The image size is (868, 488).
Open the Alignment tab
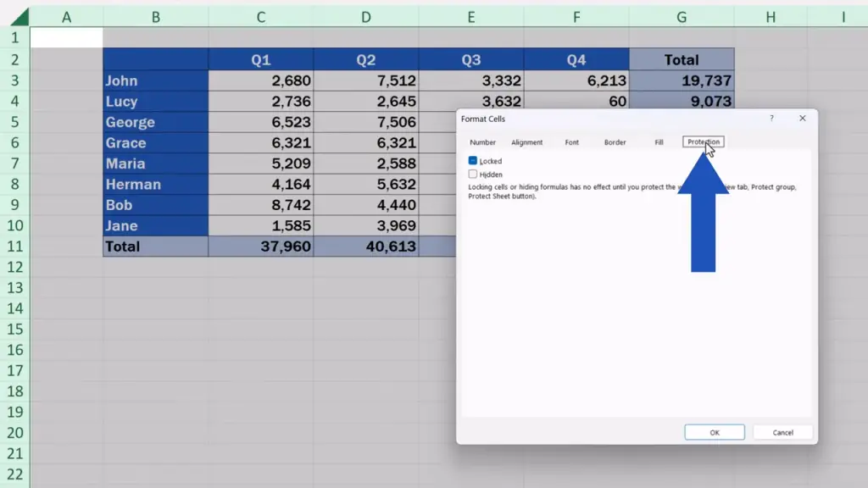[526, 142]
